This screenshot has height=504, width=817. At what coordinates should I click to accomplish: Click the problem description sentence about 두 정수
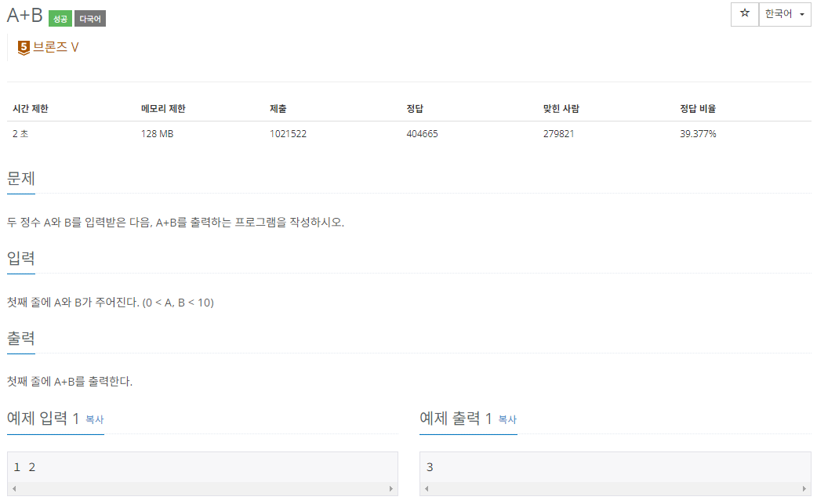point(176,223)
